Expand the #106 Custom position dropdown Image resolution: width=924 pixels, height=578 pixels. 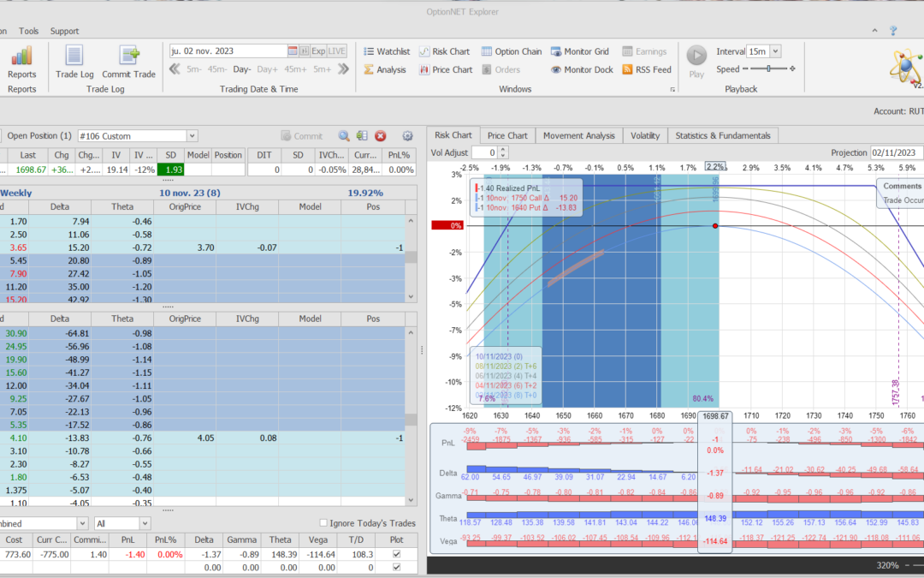pos(192,135)
